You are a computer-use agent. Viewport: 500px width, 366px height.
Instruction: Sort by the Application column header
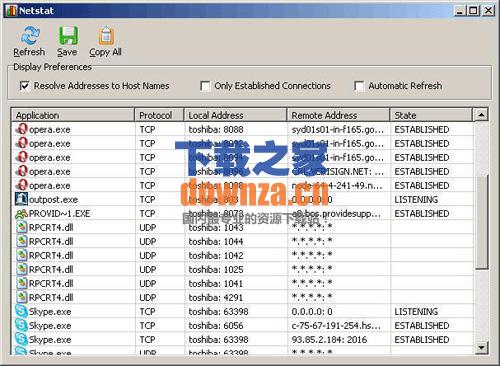(73, 115)
